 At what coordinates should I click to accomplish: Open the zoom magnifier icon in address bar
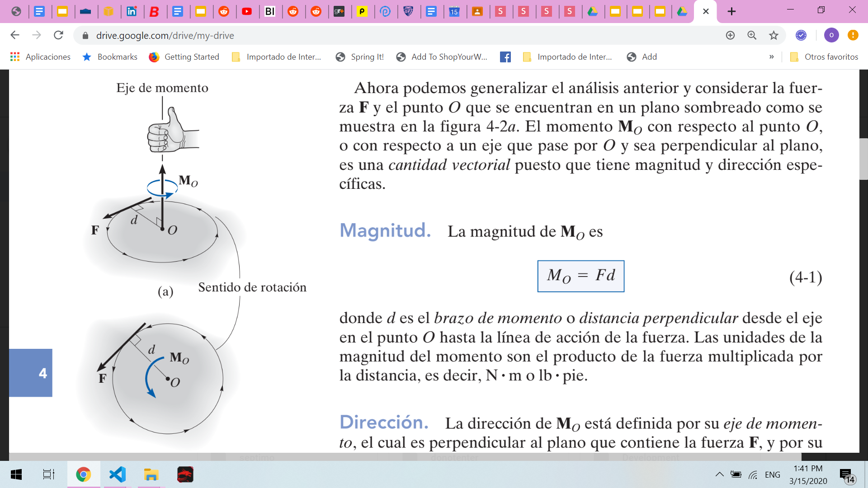(x=752, y=35)
